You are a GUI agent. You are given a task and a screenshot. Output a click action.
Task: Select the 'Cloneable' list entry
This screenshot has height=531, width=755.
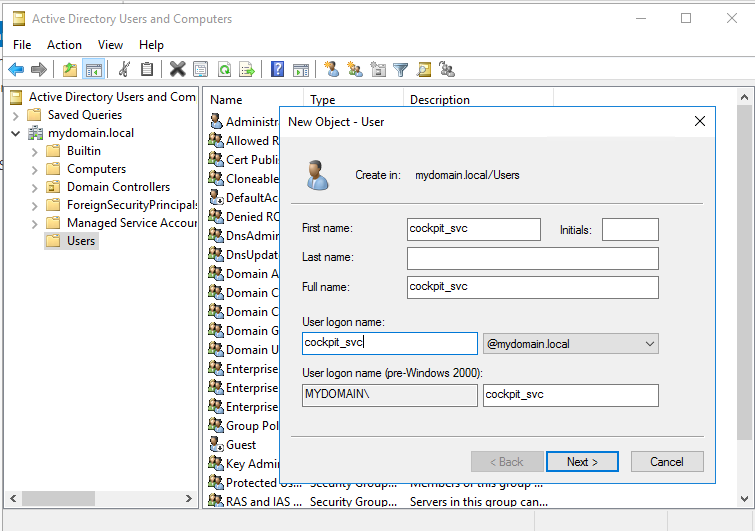(244, 179)
